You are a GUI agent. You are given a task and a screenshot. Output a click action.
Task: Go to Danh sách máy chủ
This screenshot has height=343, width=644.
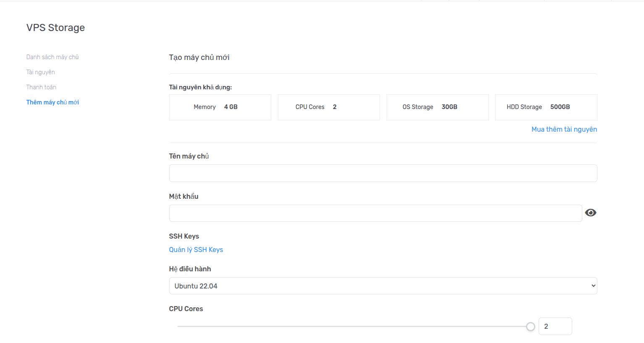(x=52, y=57)
